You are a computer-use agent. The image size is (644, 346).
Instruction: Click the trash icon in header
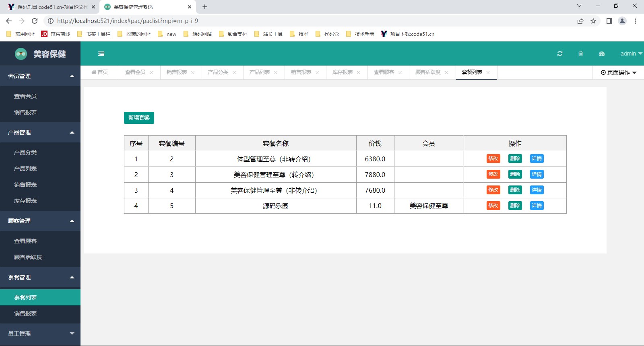(580, 54)
